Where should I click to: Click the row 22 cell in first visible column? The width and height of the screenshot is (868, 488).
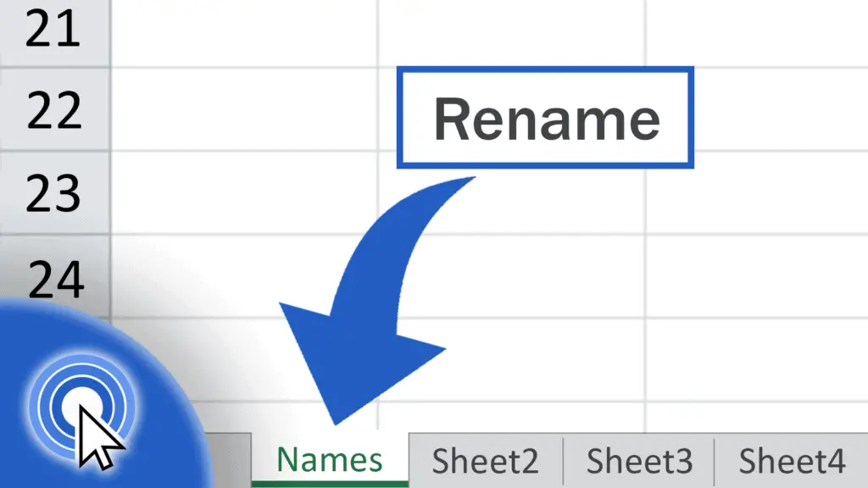[x=244, y=110]
